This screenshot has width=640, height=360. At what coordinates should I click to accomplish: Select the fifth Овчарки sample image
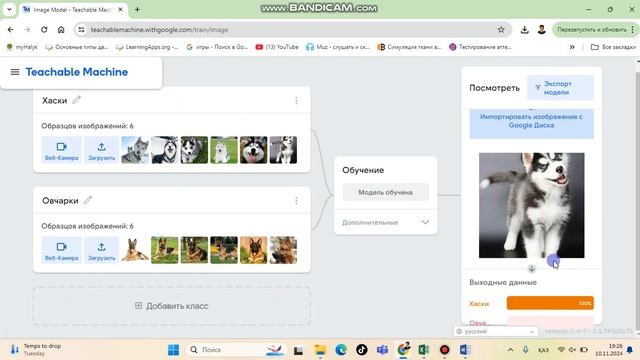click(x=253, y=250)
